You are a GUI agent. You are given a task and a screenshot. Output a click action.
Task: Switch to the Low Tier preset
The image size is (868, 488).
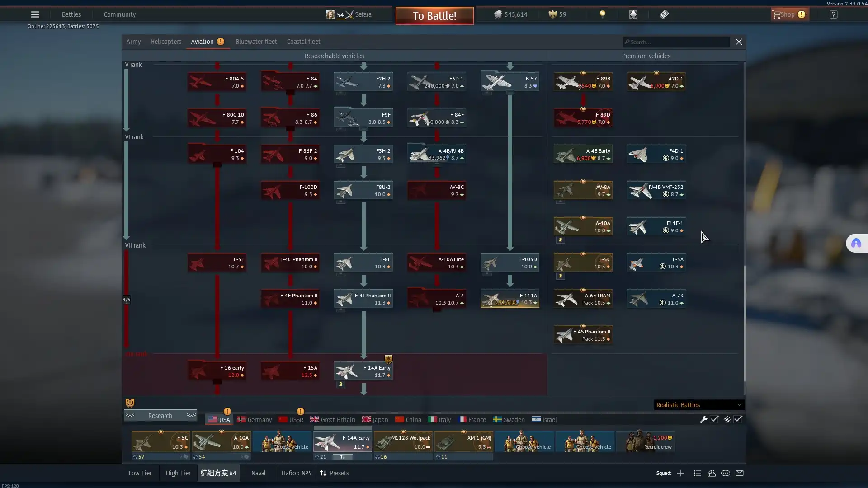pyautogui.click(x=140, y=473)
